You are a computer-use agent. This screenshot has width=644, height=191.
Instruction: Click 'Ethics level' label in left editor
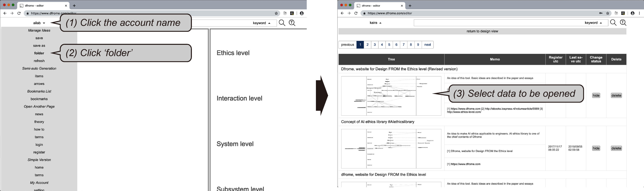tap(233, 53)
